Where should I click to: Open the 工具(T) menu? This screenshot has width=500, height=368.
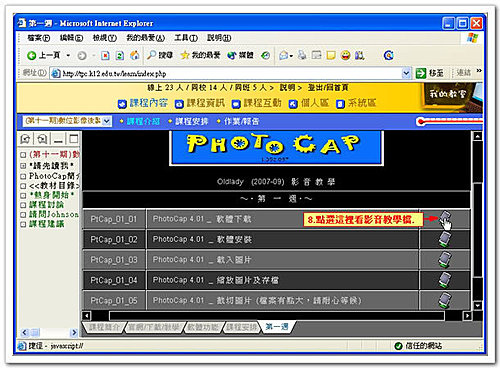[x=186, y=38]
